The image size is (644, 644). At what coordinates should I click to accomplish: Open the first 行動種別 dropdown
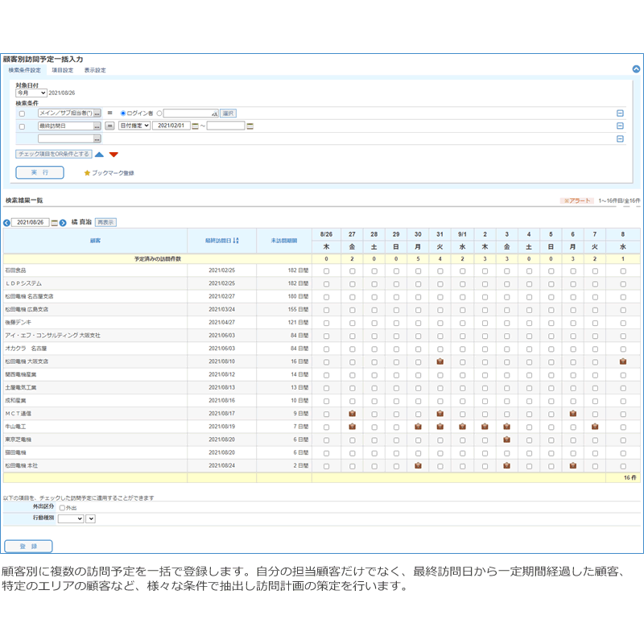coord(70,519)
